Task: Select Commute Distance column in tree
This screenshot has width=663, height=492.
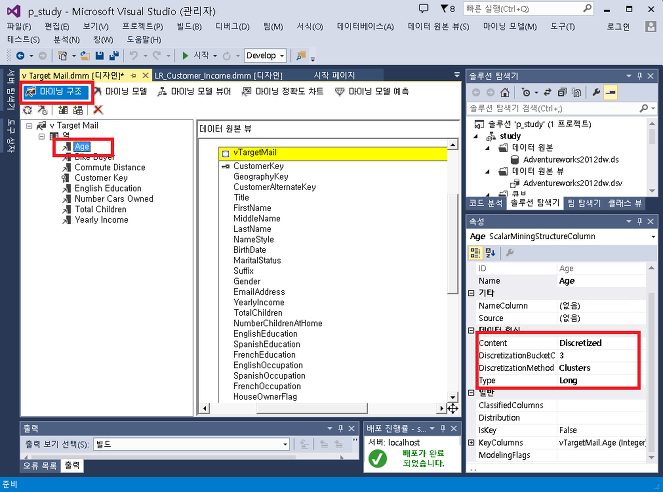Action: pos(110,167)
